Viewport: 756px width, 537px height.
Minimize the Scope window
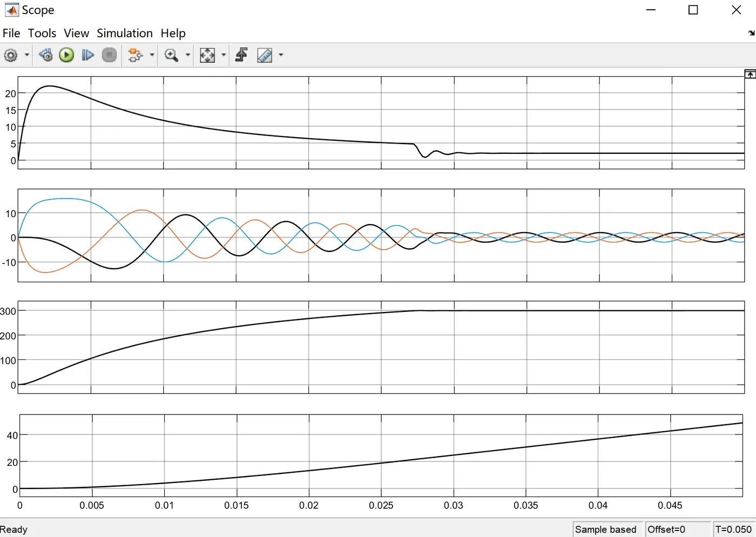(651, 10)
